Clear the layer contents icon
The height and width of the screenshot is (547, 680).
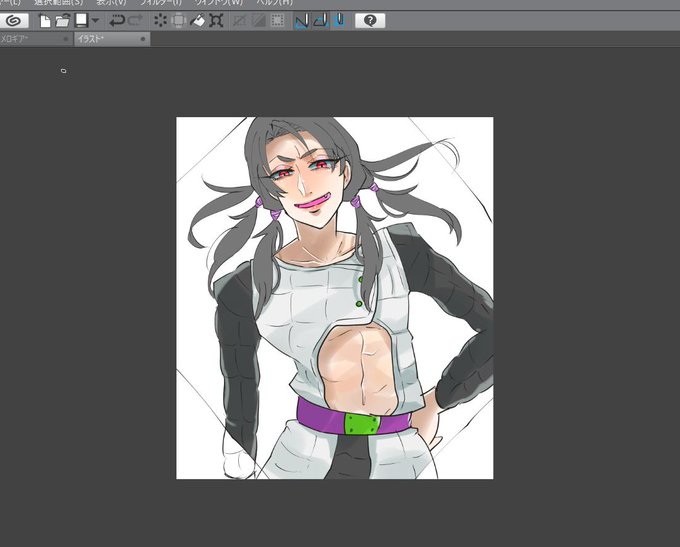(160, 20)
